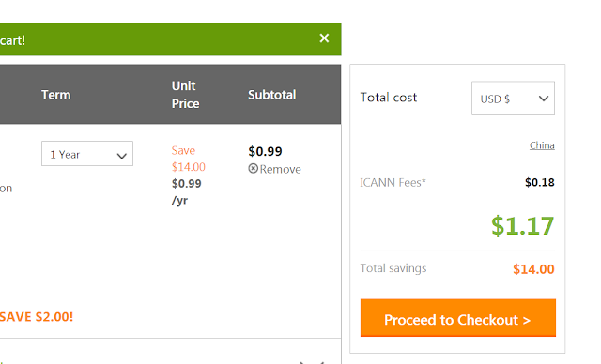Click the Term column header

[x=56, y=95]
